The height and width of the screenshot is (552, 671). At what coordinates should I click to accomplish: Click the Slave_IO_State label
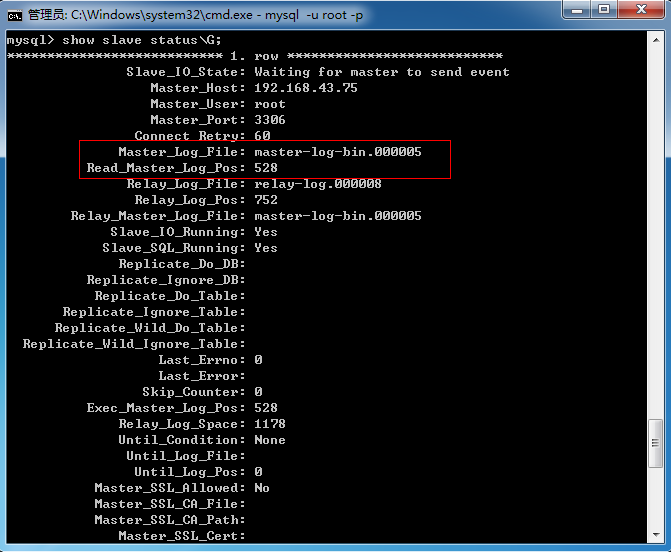tap(186, 72)
